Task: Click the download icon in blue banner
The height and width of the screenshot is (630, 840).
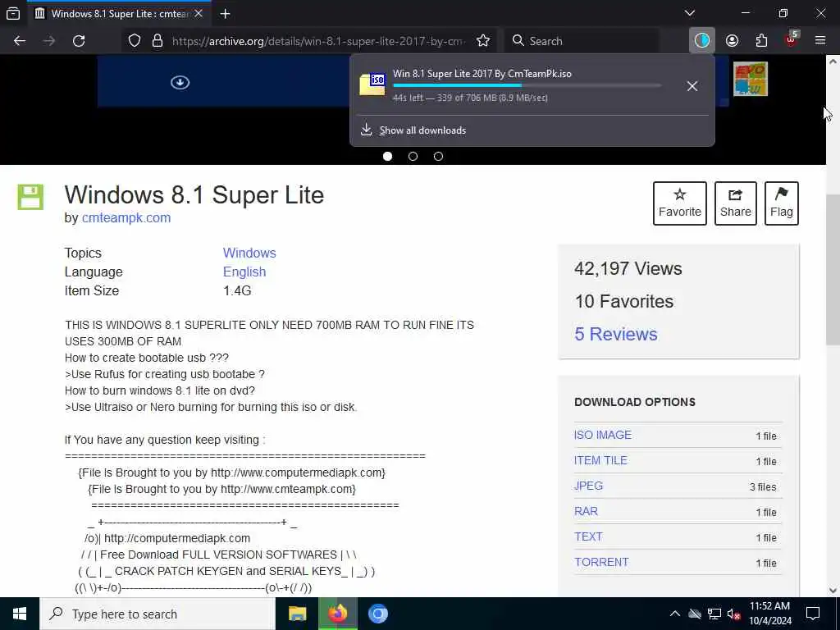Action: pyautogui.click(x=180, y=82)
